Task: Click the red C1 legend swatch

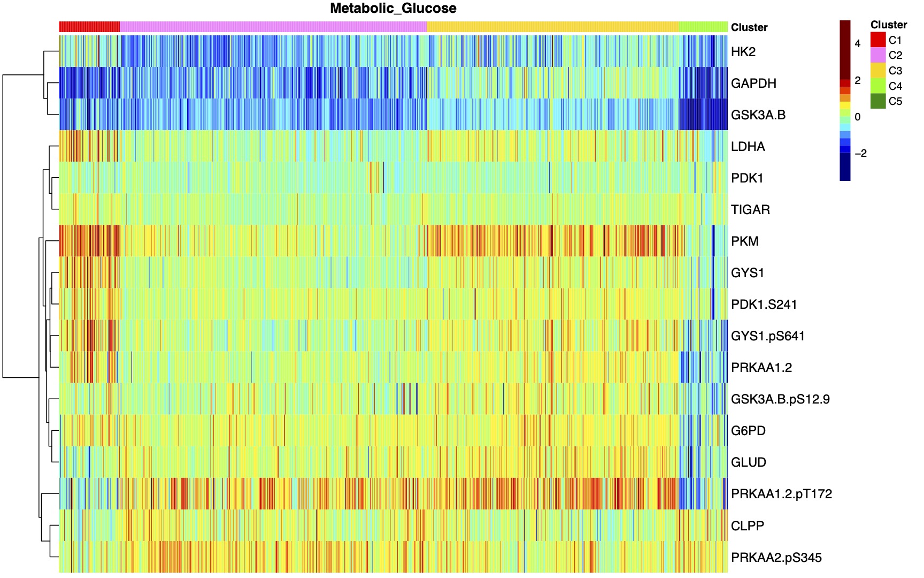Action: pos(878,40)
